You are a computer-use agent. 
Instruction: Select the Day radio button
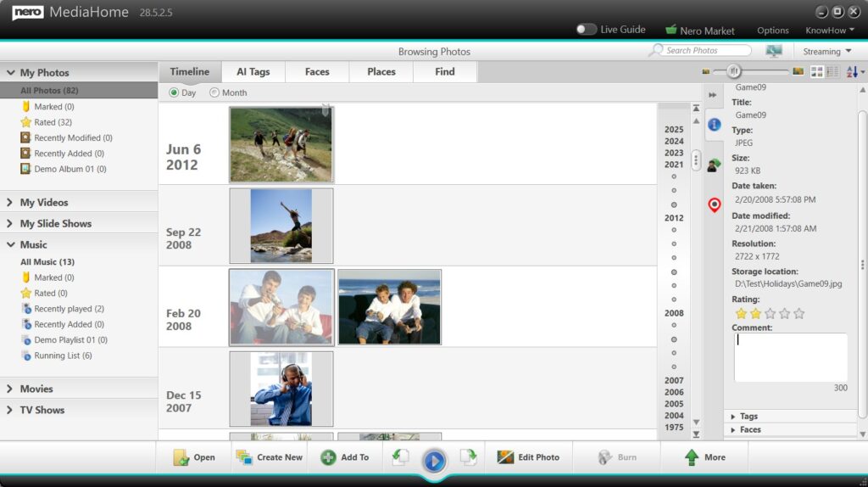tap(174, 92)
